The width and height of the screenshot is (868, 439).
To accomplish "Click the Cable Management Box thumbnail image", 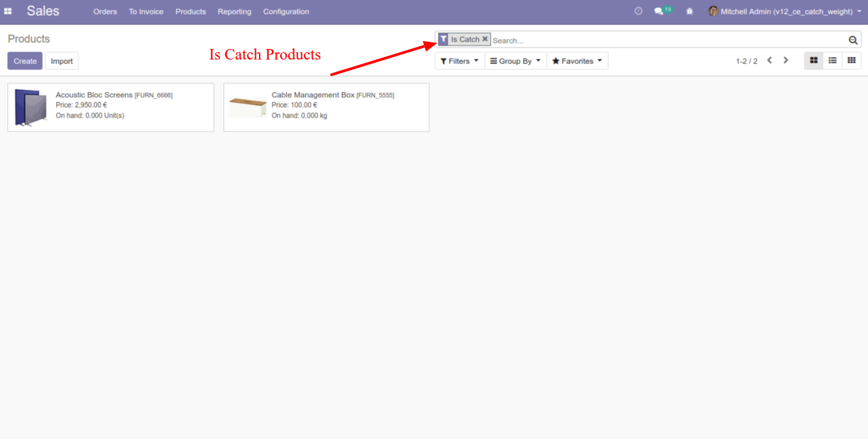I will click(247, 107).
